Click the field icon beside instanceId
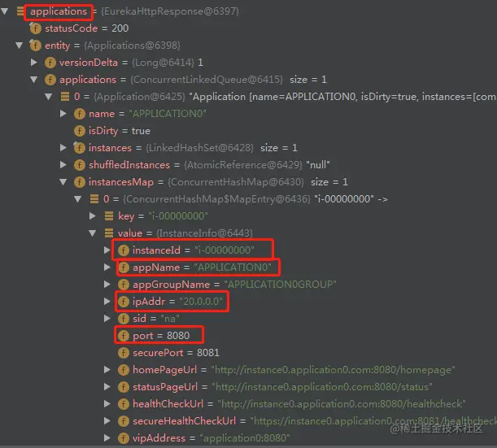The image size is (497, 448). [x=124, y=250]
